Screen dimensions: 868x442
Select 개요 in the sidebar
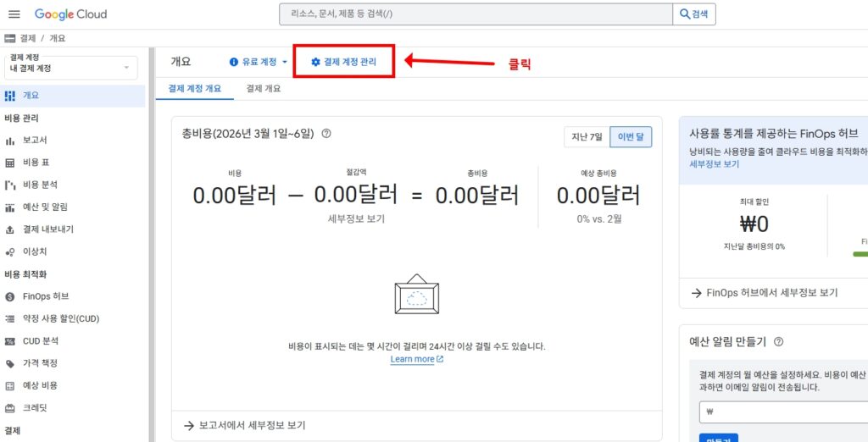[x=73, y=96]
